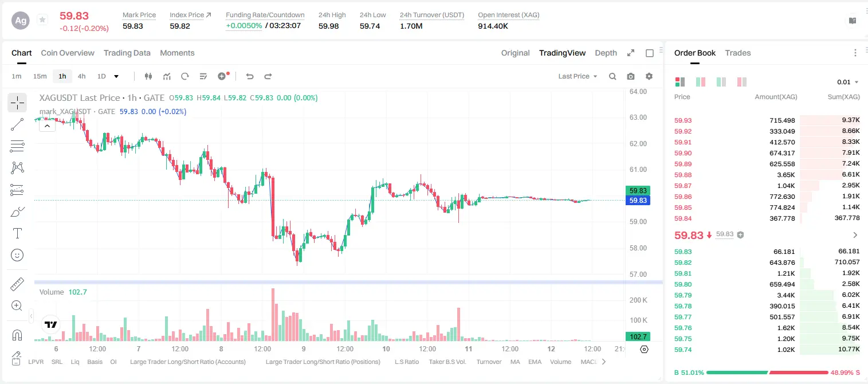
Task: Select the 4h timeframe
Action: tap(81, 76)
